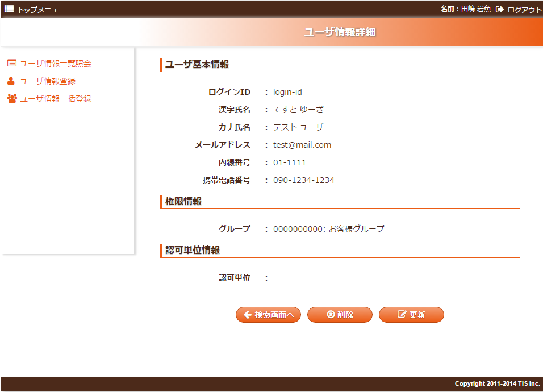Click the user name 田嶋 岩魚
Screen dimensions: 543x392
(x=476, y=9)
